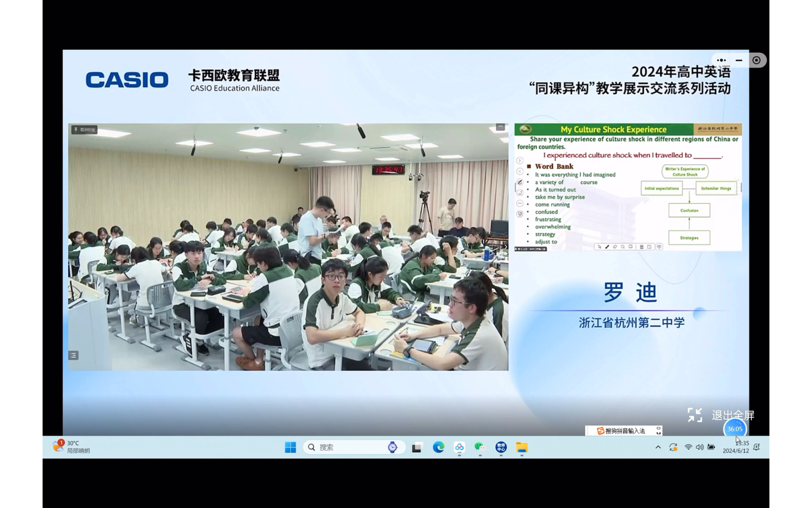This screenshot has height=508, width=812.
Task: Click the 浙江省杭州第二中学 school name
Action: (x=631, y=323)
